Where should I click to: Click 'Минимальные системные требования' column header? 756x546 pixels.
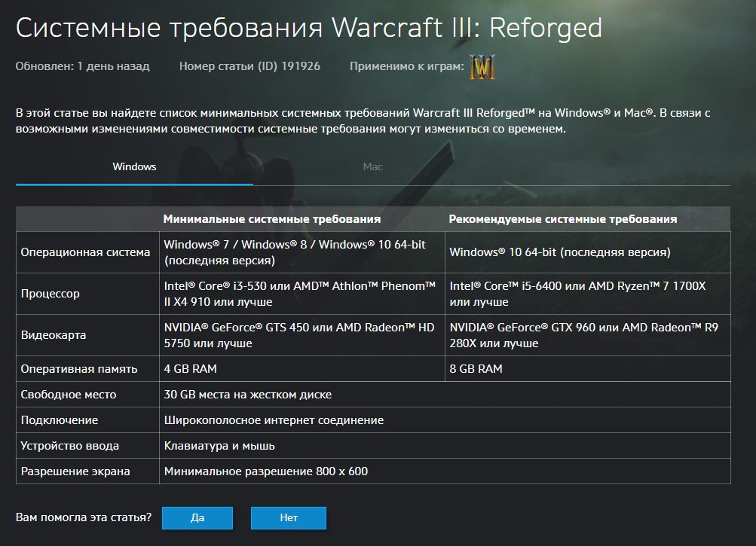[272, 219]
